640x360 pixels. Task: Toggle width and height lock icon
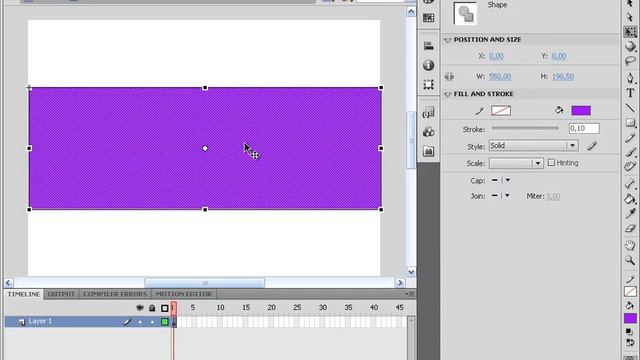(449, 76)
